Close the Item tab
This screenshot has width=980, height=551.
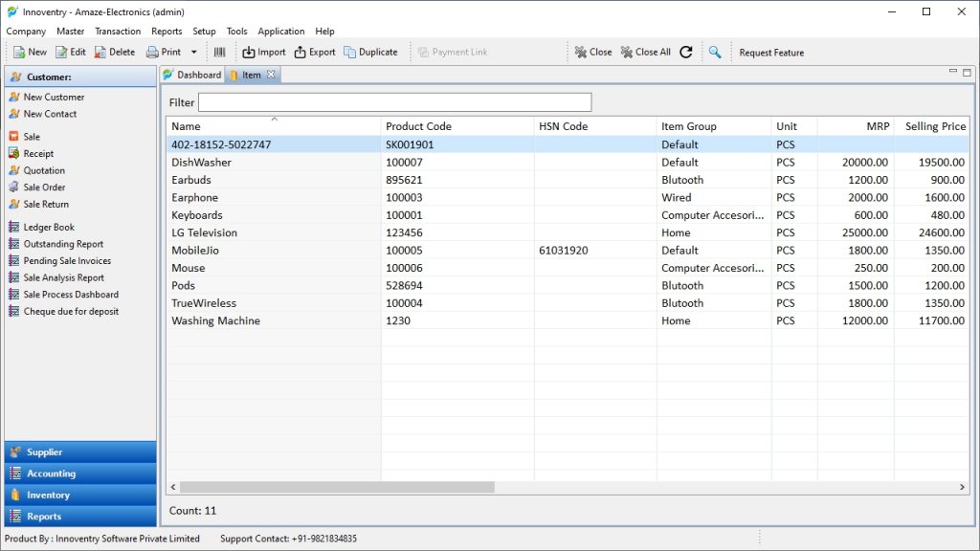click(x=271, y=75)
